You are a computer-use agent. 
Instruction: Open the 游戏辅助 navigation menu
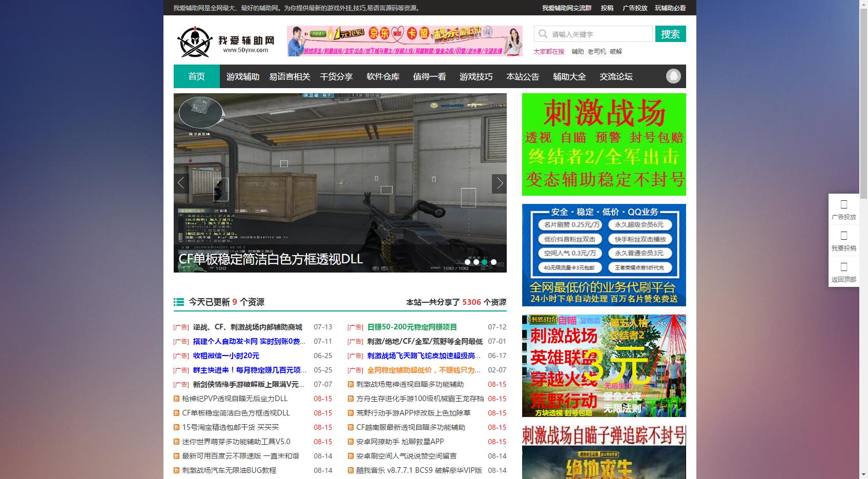[243, 76]
